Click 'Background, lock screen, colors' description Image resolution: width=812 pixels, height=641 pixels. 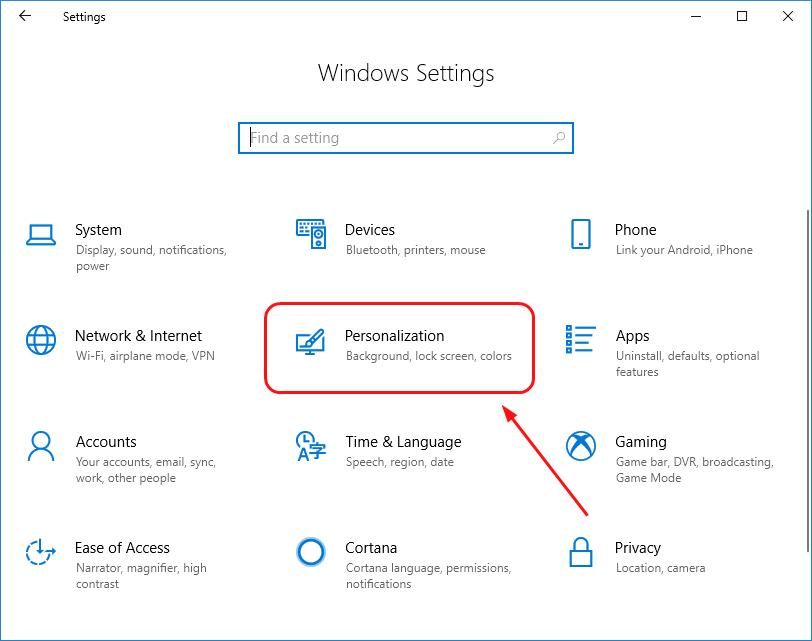click(x=428, y=356)
